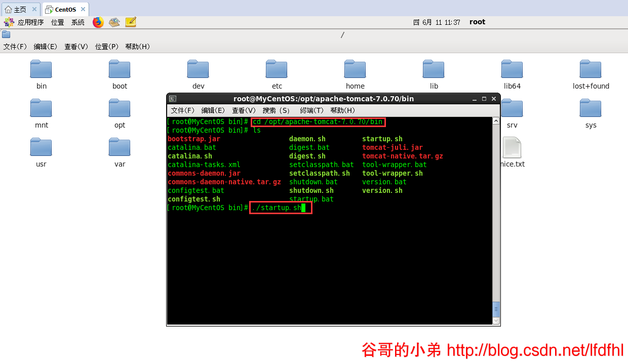628x364 pixels.
Task: Select the var folder icon
Action: click(120, 147)
